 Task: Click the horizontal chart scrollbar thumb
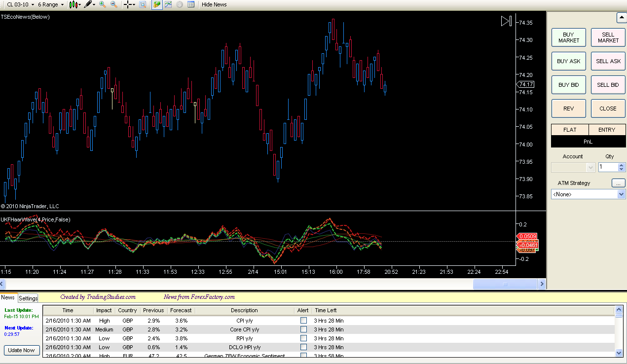click(x=505, y=284)
